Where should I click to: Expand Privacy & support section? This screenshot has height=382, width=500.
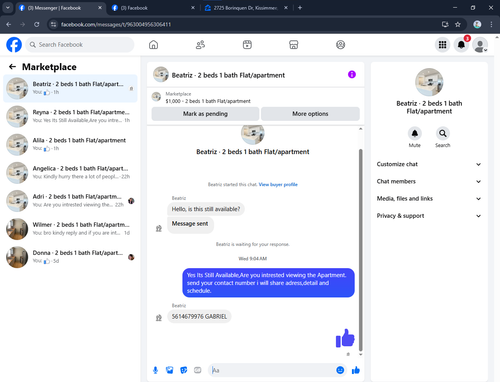tap(429, 216)
